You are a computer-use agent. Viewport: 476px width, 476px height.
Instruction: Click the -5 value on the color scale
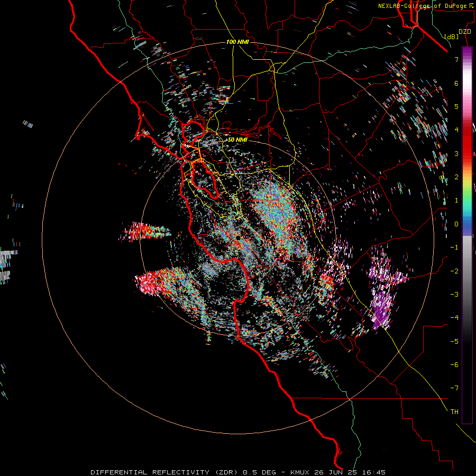tap(454, 341)
